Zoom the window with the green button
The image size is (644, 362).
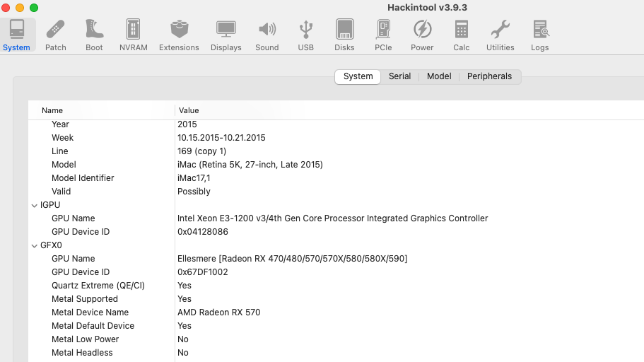pyautogui.click(x=34, y=8)
